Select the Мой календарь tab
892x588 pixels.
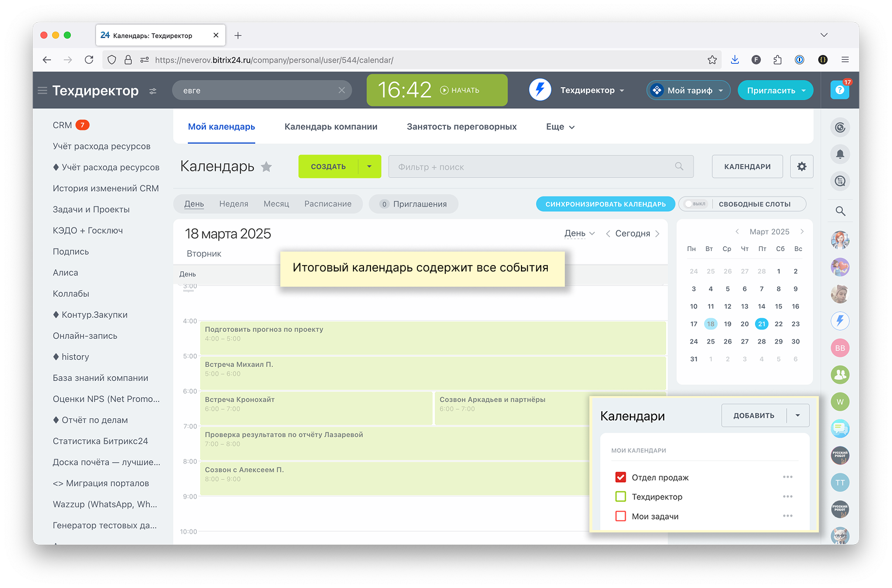(x=221, y=127)
